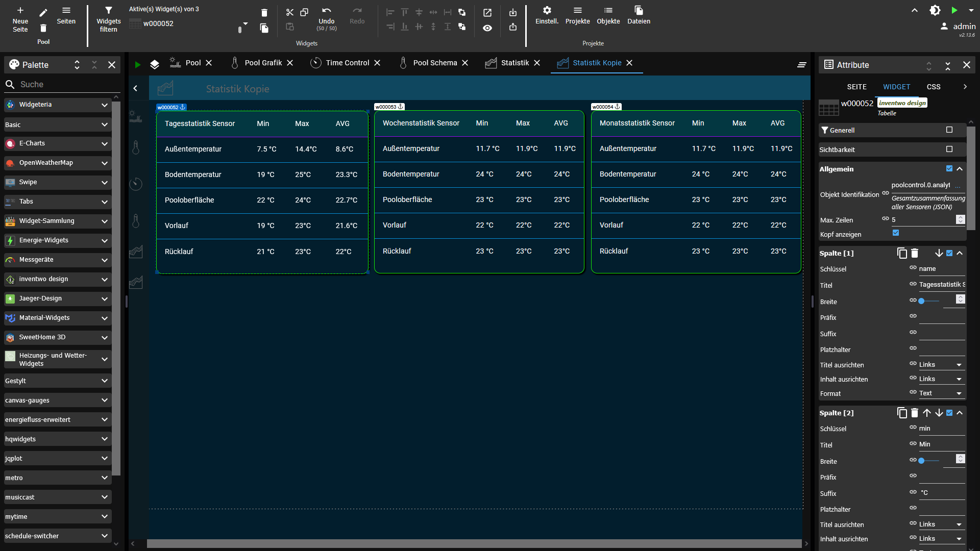Cut the widget using the scissors icon

tap(290, 12)
